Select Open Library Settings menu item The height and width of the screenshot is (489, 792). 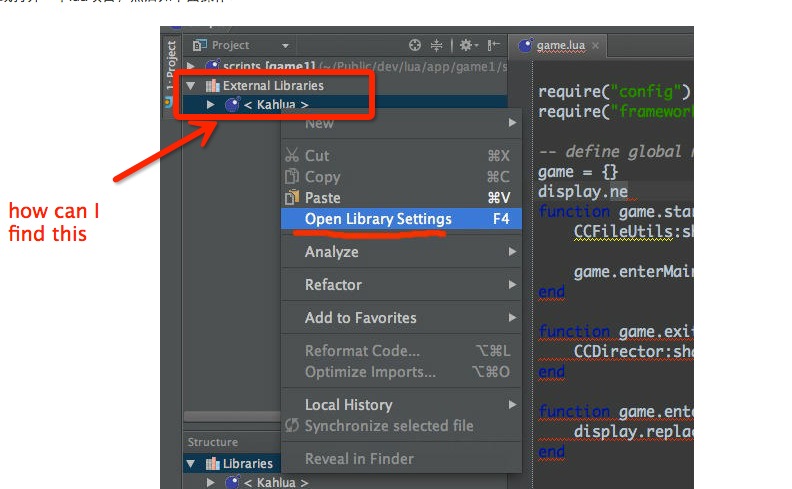(x=401, y=219)
